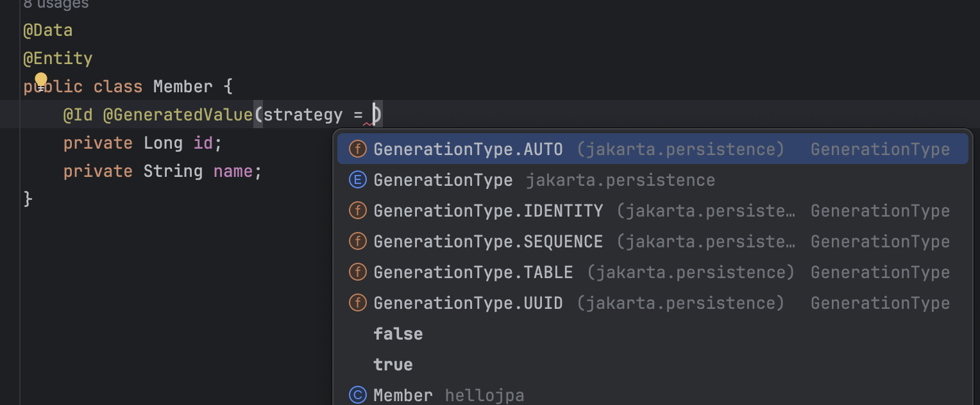Click 'private' keyword before String name
Image resolution: width=980 pixels, height=405 pixels.
[x=97, y=171]
